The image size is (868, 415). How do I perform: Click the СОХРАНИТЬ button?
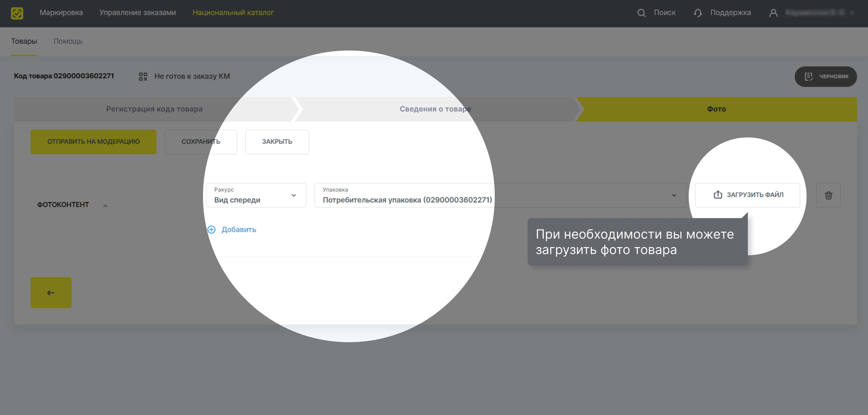pos(201,142)
